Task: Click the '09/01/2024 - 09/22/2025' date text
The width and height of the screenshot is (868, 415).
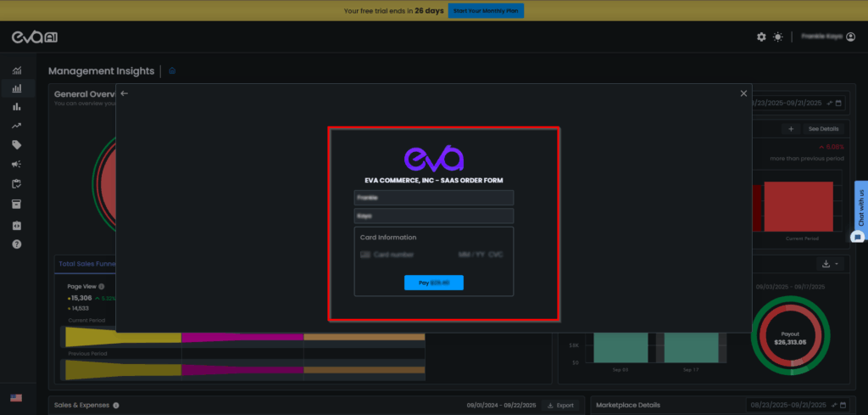Action: pos(502,406)
